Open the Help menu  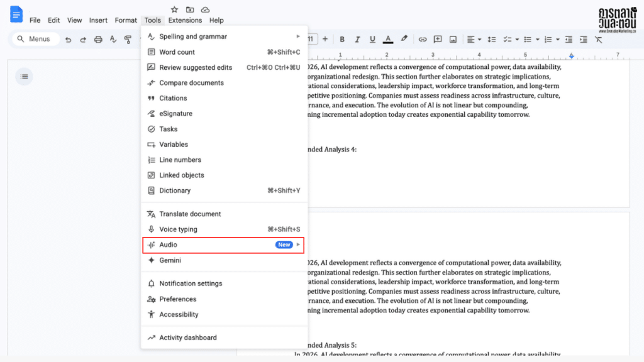tap(216, 20)
